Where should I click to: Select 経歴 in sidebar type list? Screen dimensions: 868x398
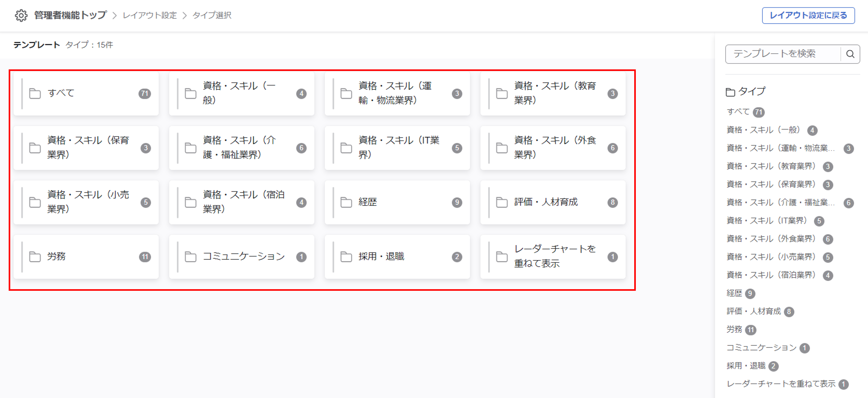[734, 293]
